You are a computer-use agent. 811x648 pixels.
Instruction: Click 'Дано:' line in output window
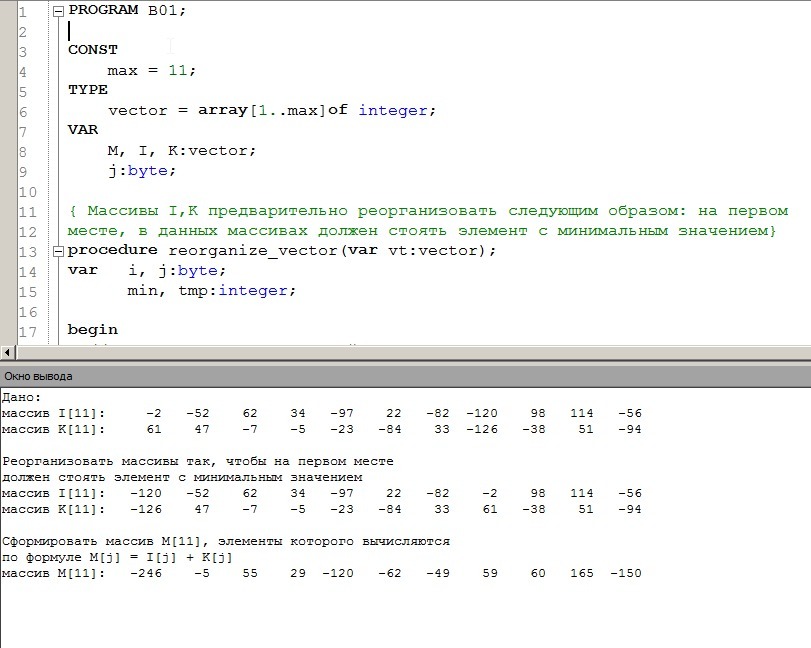click(x=20, y=397)
